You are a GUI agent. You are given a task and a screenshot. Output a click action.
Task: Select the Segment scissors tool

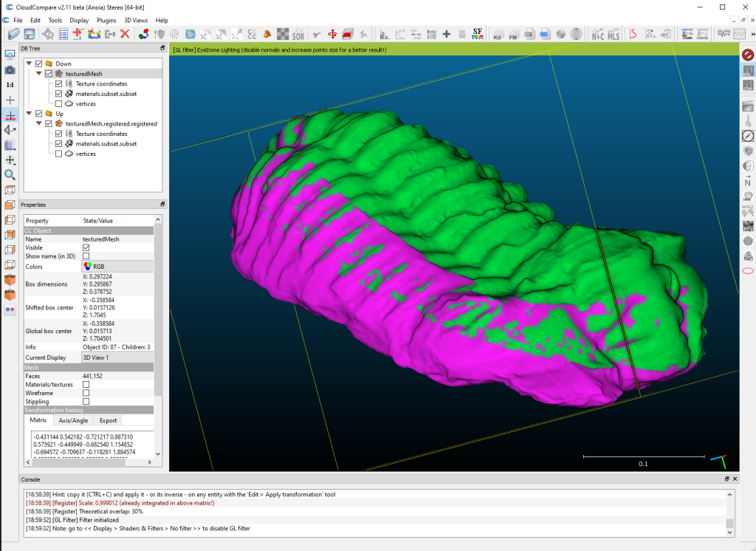(317, 34)
